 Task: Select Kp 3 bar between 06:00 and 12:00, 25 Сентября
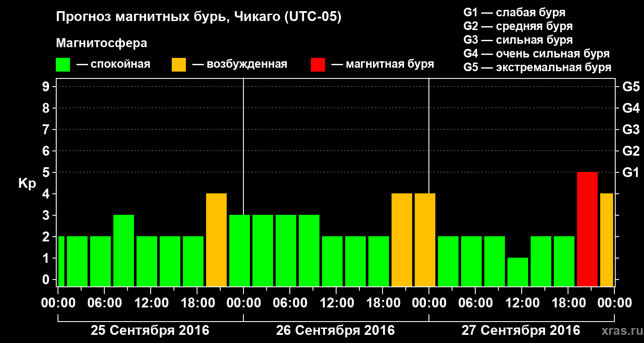click(x=124, y=250)
